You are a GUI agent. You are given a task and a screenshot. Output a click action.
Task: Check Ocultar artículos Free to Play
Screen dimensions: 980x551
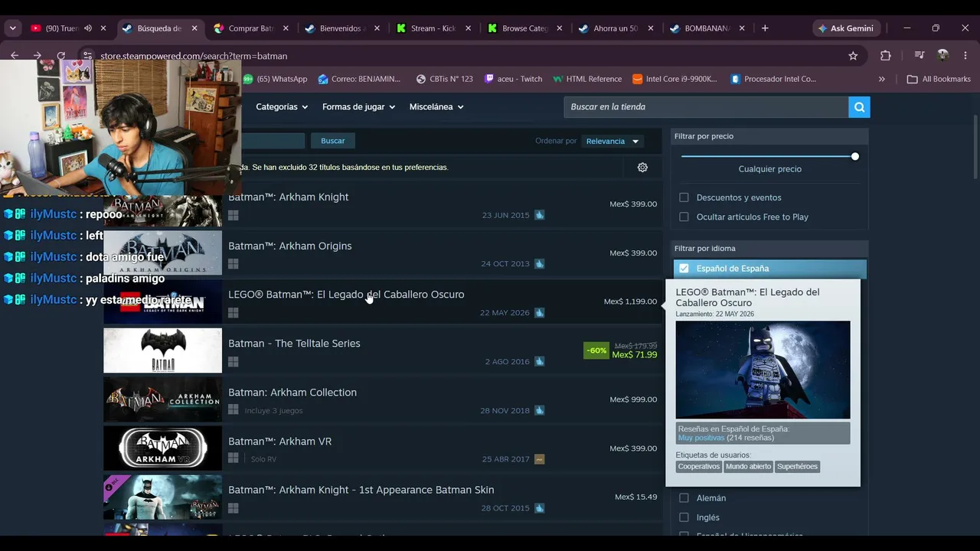[x=684, y=217]
